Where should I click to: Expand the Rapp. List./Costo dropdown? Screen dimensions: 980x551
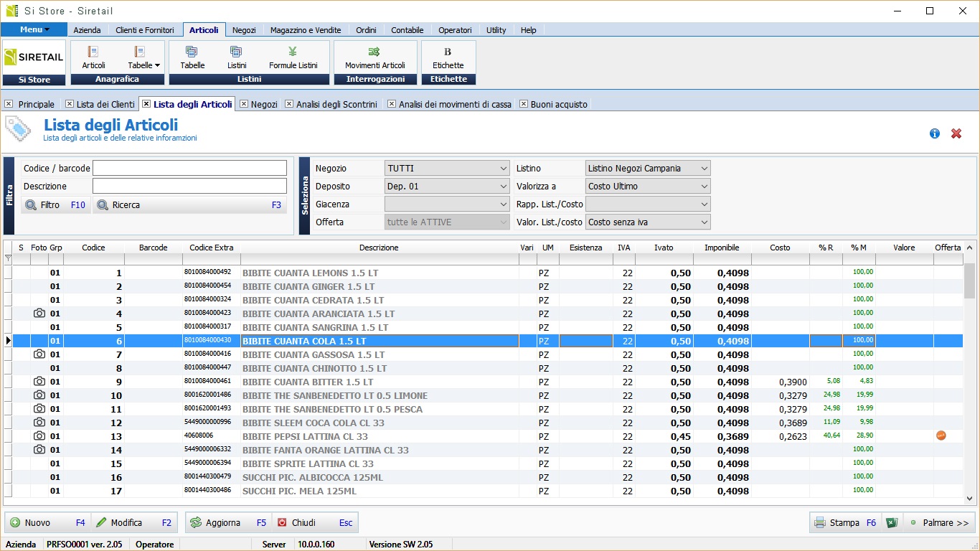[705, 204]
